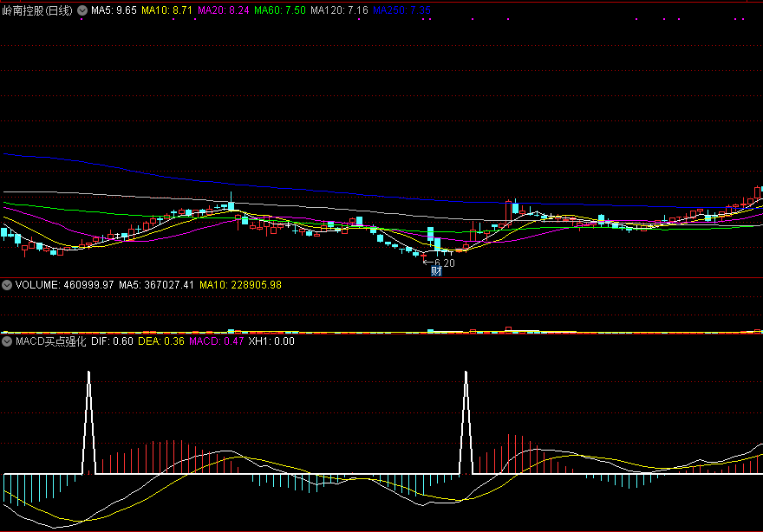Select the MA20: 8.24 label
This screenshot has height=532, width=763.
click(224, 10)
